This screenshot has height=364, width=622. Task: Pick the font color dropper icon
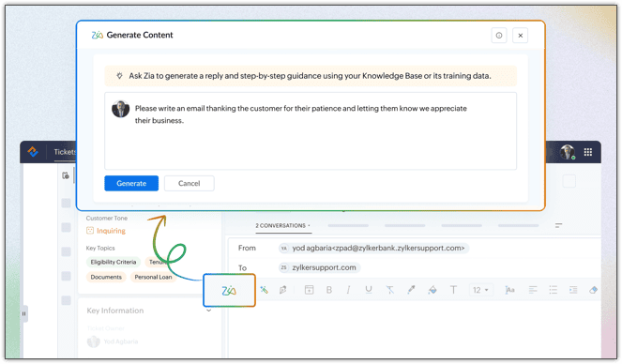[411, 290]
